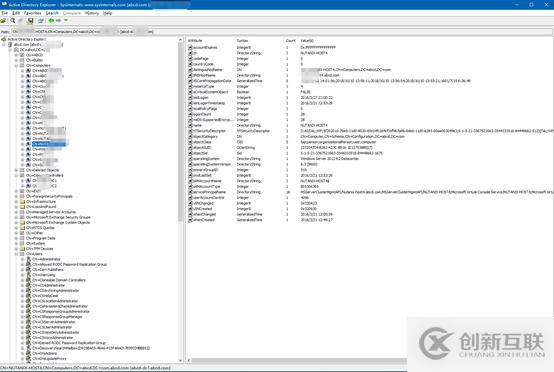Click the objectCategory attribute icon
Viewport: 554px width, 372px height.
190,136
